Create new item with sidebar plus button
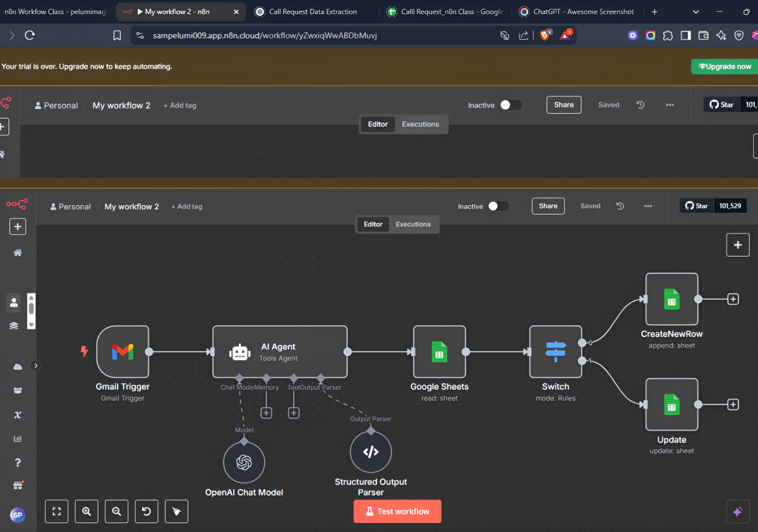Image resolution: width=758 pixels, height=532 pixels. pos(18,227)
